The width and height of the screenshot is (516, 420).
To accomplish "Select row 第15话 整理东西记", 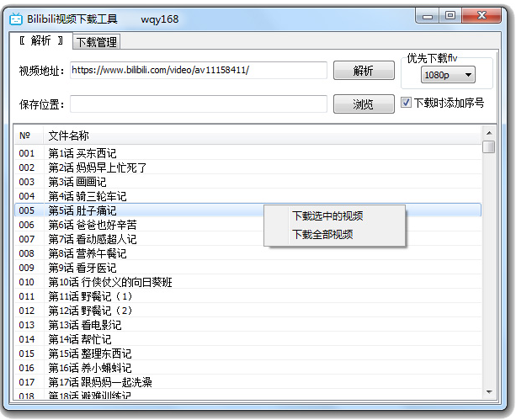I will 247,354.
